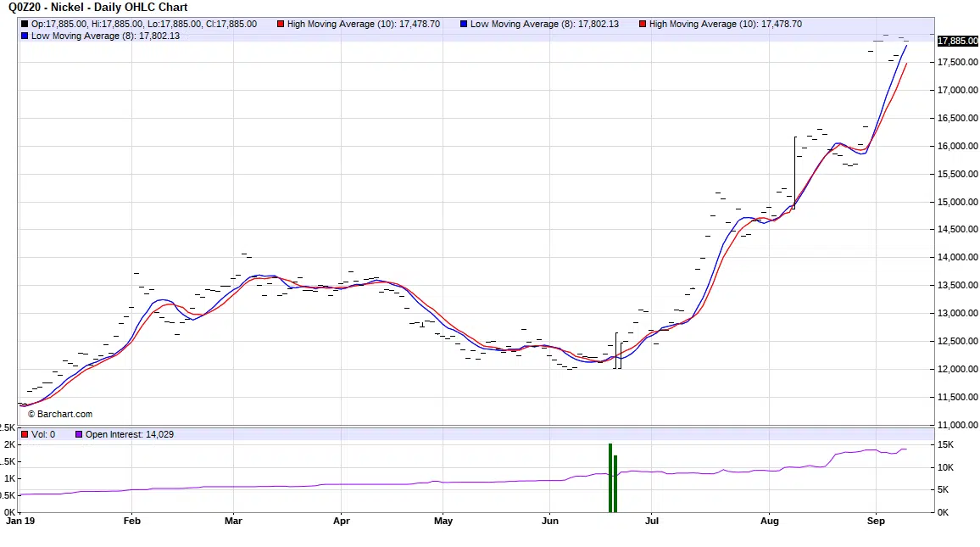This screenshot has height=547, width=980.
Task: Click the Mar date axis label
Action: click(x=233, y=521)
